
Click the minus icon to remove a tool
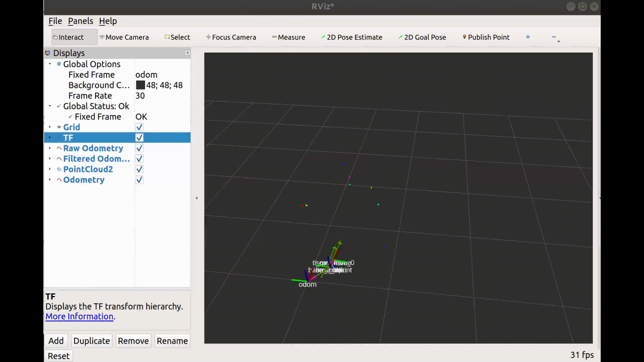click(x=554, y=37)
